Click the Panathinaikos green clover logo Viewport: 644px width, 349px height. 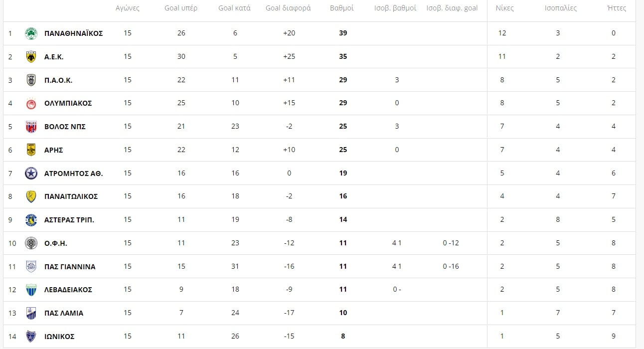coord(31,33)
